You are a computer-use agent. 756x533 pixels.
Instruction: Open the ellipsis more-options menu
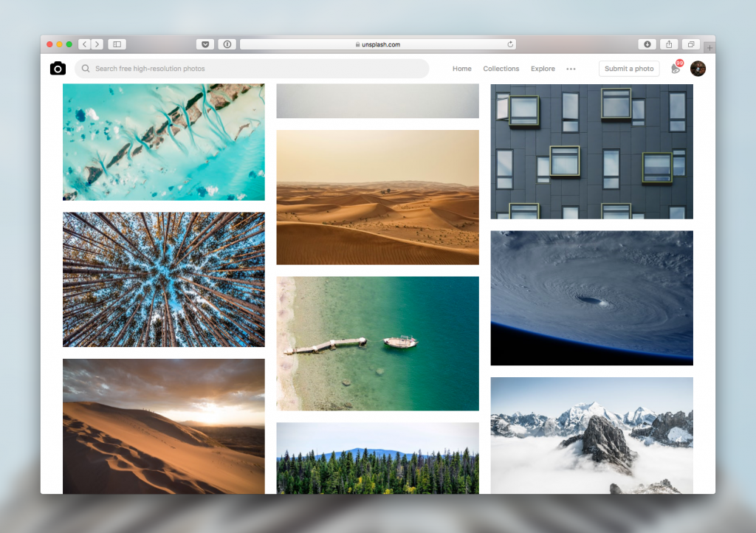point(571,69)
